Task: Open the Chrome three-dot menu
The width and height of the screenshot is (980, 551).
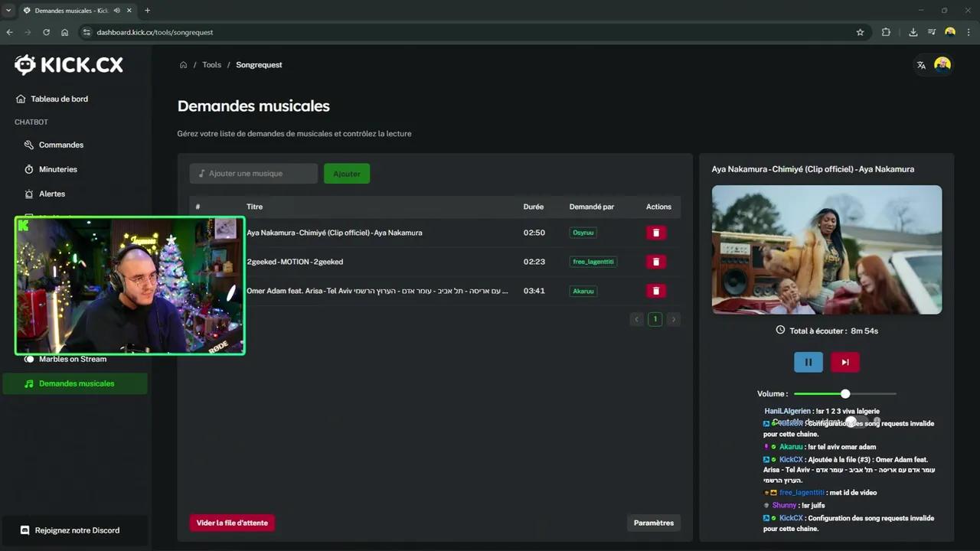Action: point(969,32)
